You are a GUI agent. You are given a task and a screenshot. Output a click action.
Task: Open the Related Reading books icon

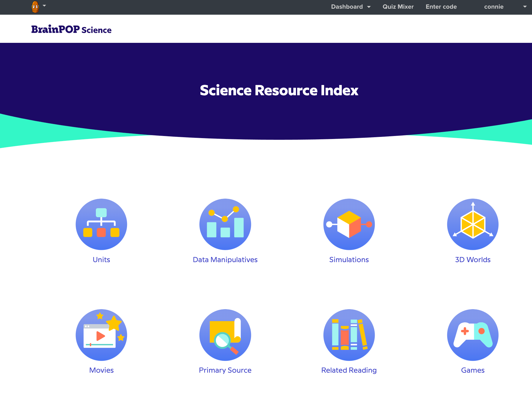[x=349, y=335]
